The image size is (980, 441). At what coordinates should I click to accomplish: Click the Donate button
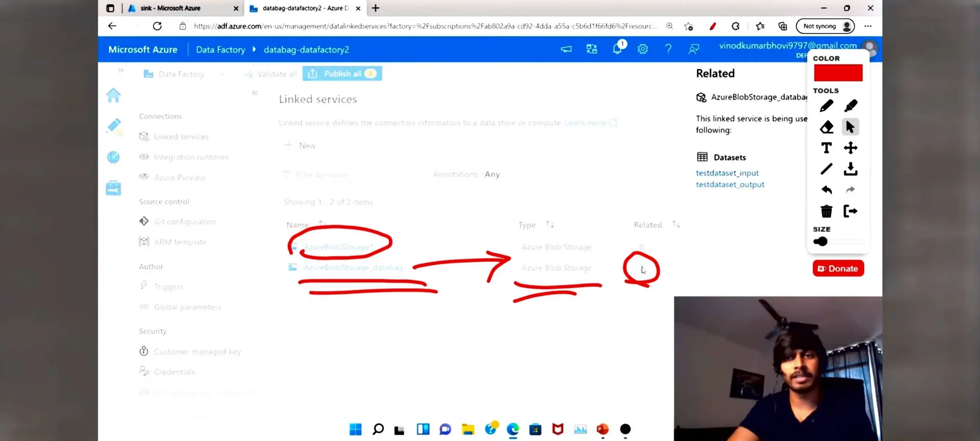[838, 268]
